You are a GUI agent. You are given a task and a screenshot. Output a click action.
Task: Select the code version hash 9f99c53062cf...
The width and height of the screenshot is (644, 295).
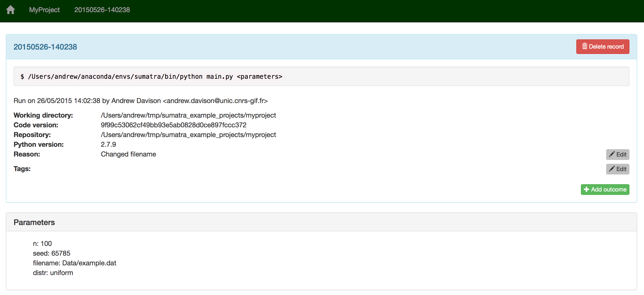tap(173, 125)
